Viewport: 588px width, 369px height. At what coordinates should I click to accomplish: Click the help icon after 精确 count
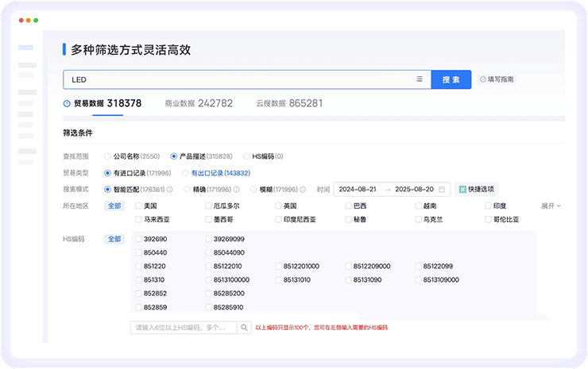238,190
